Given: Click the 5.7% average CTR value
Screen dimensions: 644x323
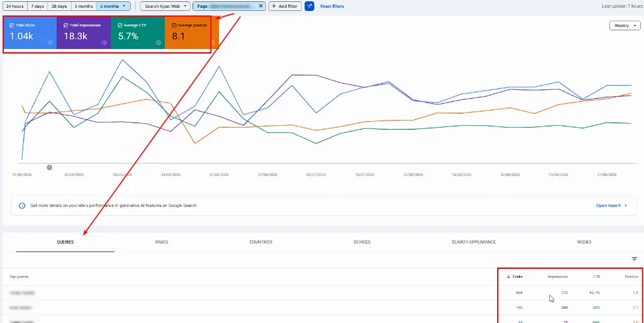Looking at the screenshot, I should click(x=128, y=36).
